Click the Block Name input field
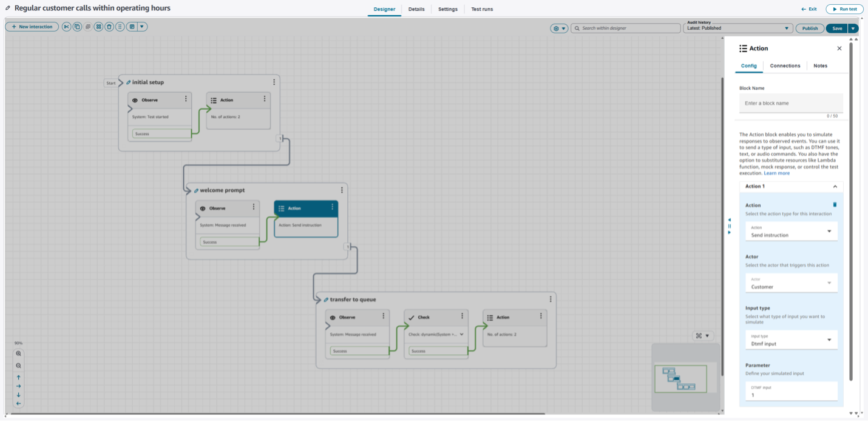This screenshot has height=422, width=868. pos(791,103)
